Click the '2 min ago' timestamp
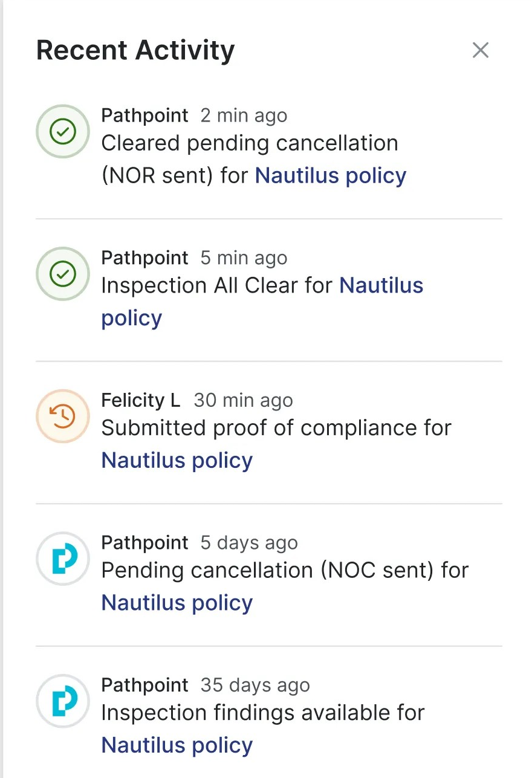532x778 pixels. coord(244,115)
